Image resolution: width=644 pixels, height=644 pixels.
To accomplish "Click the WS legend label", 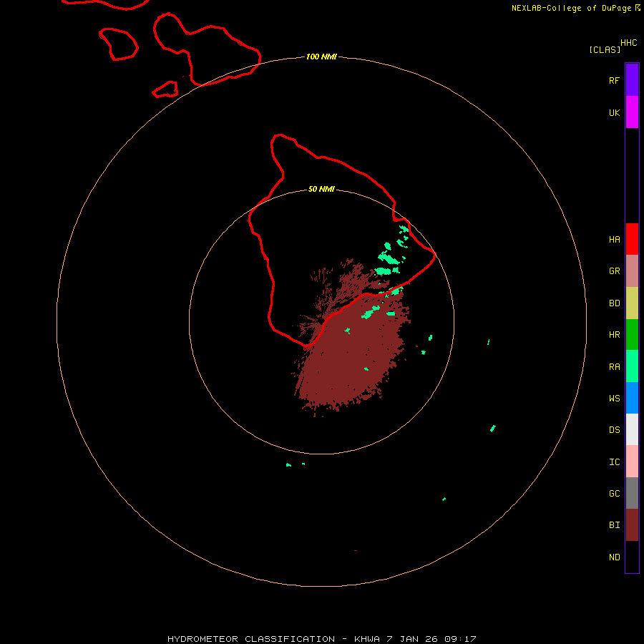I will pyautogui.click(x=614, y=398).
